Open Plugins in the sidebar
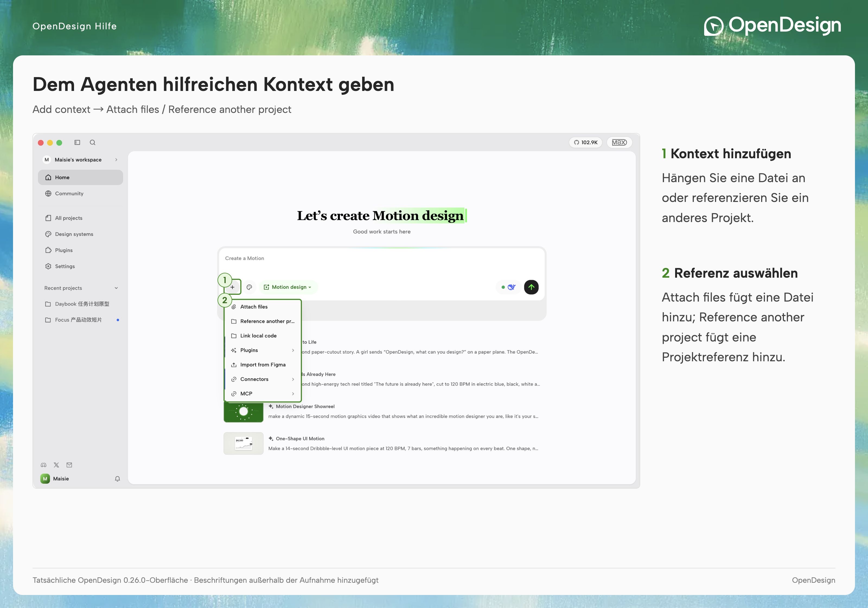Image resolution: width=868 pixels, height=608 pixels. click(81, 250)
